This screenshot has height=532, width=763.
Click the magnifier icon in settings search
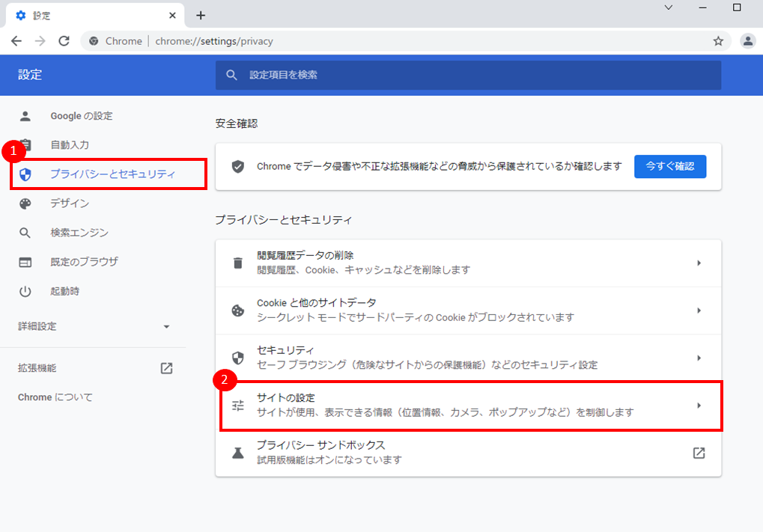coord(231,75)
